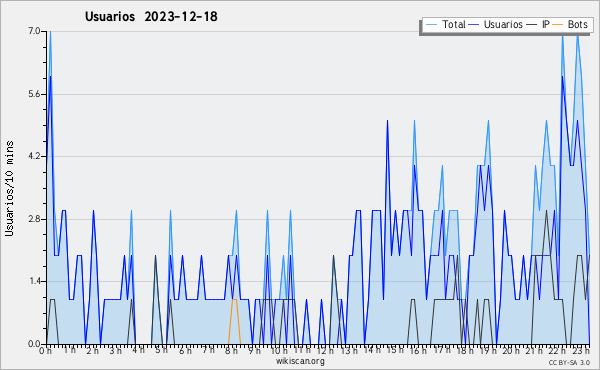Click the chart title 'Usuarios 2023-12-18'
This screenshot has width=600, height=370.
click(151, 16)
